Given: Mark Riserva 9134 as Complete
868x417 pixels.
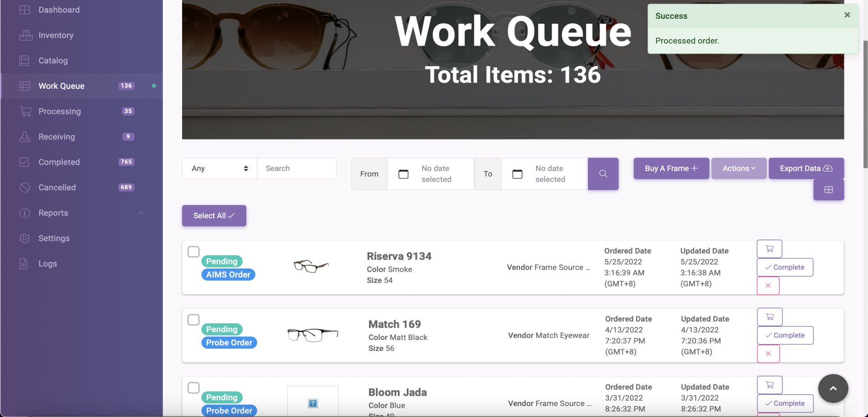Looking at the screenshot, I should (785, 267).
